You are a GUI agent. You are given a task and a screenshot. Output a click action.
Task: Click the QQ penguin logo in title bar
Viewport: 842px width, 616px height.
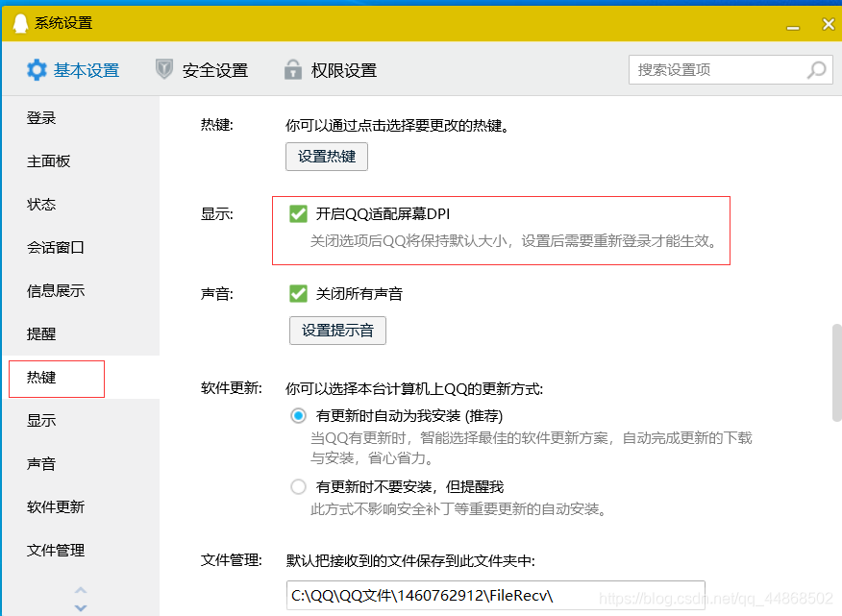[20, 23]
